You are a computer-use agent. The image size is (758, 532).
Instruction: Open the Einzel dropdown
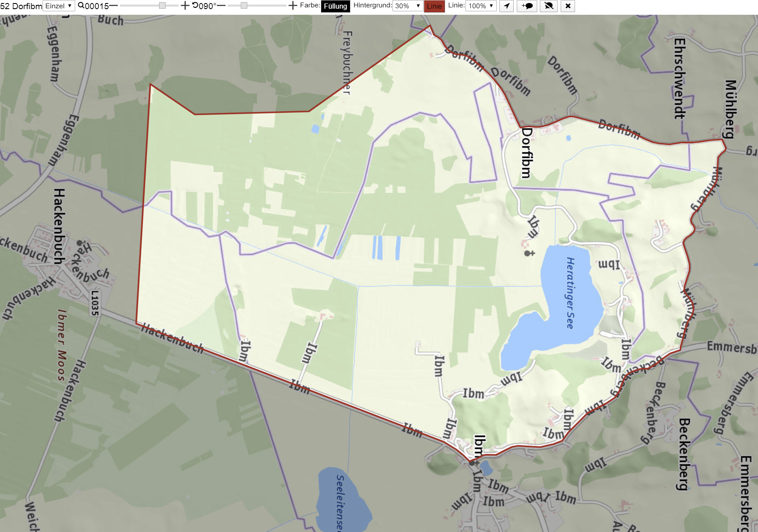[x=59, y=6]
